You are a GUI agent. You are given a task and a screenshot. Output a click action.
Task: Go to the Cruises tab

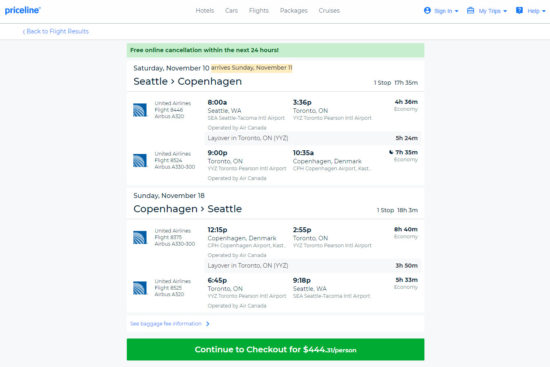coord(329,11)
